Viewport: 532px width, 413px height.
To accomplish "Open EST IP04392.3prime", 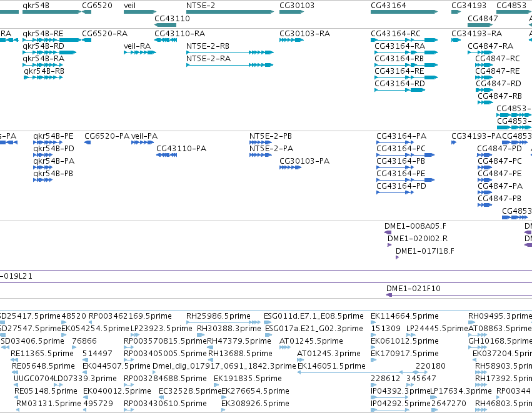I will click(400, 391).
